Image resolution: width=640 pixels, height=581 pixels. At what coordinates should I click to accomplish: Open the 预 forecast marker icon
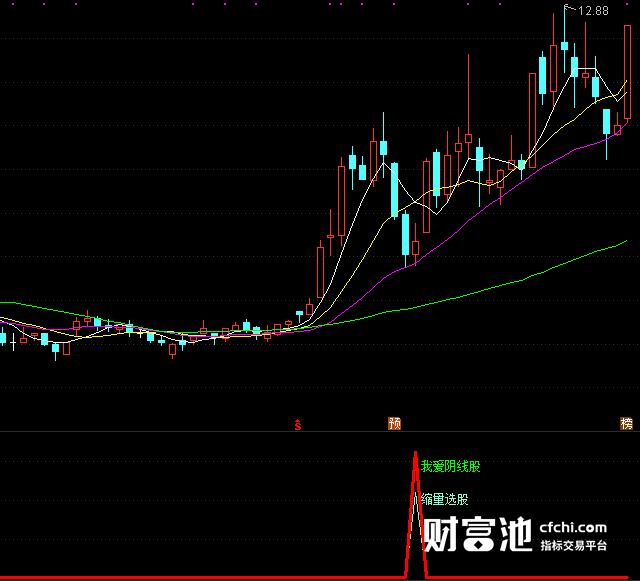click(394, 423)
